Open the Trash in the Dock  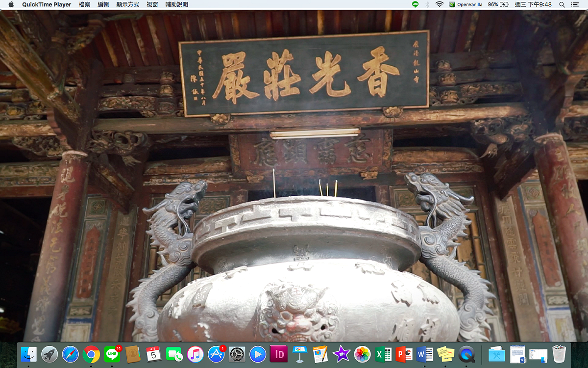click(559, 354)
